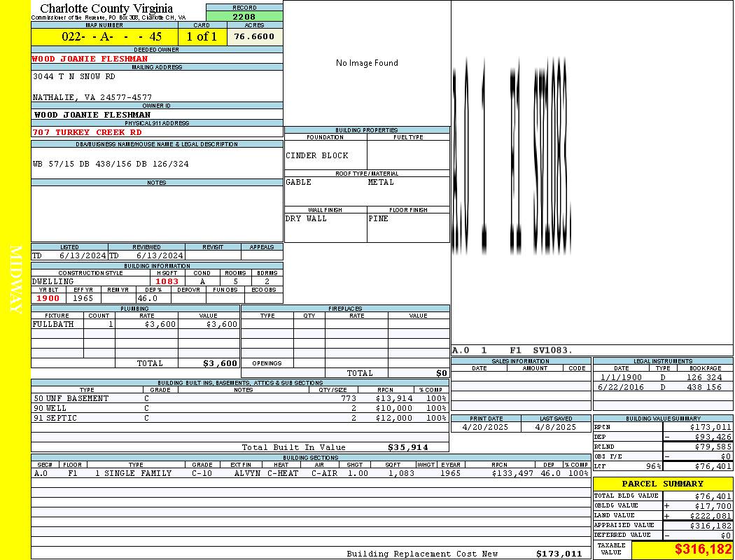Click OBLDG VALUE $17,700

tap(713, 506)
